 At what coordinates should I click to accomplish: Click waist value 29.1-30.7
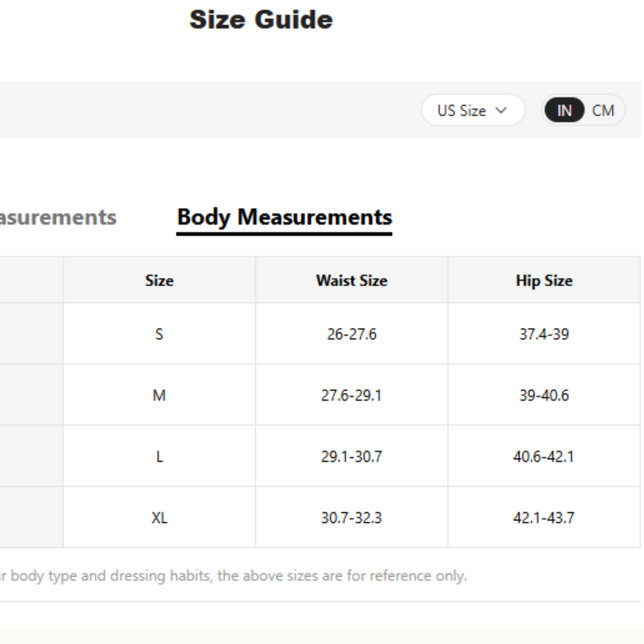tap(352, 456)
